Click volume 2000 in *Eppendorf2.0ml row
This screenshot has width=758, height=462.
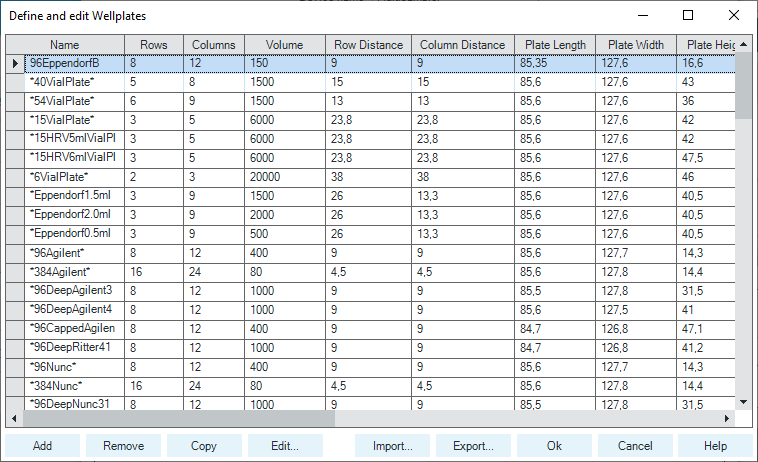click(285, 215)
